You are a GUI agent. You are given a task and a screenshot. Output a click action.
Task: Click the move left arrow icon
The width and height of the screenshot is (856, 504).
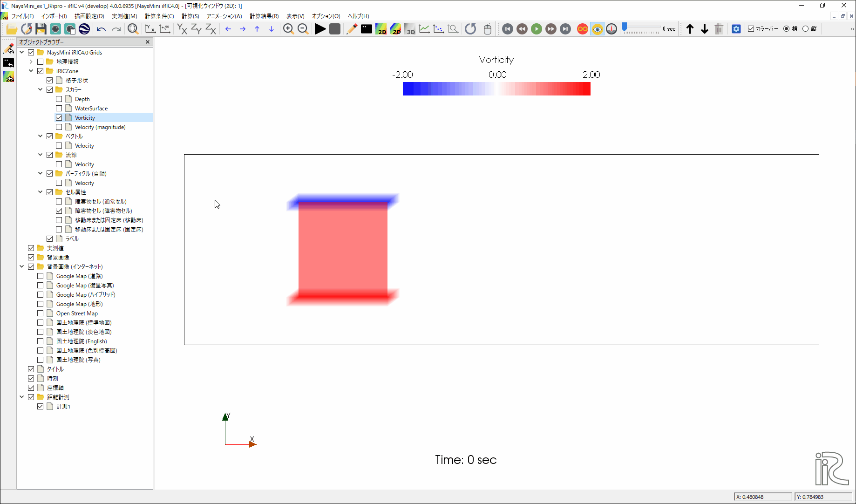228,29
